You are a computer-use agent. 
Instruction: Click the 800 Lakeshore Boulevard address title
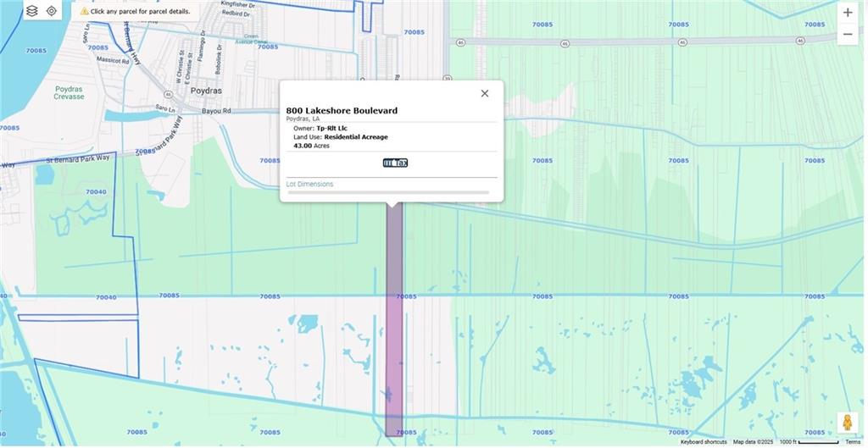click(x=342, y=111)
